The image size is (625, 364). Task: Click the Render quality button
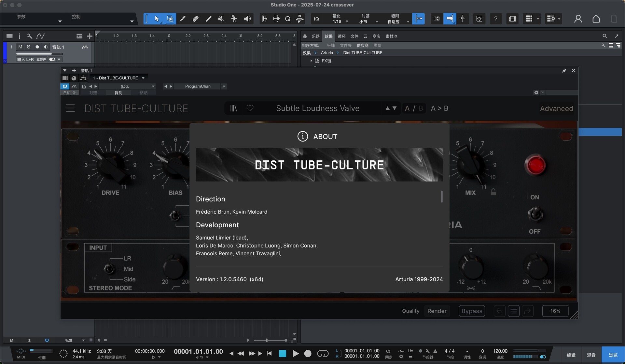[x=437, y=311]
